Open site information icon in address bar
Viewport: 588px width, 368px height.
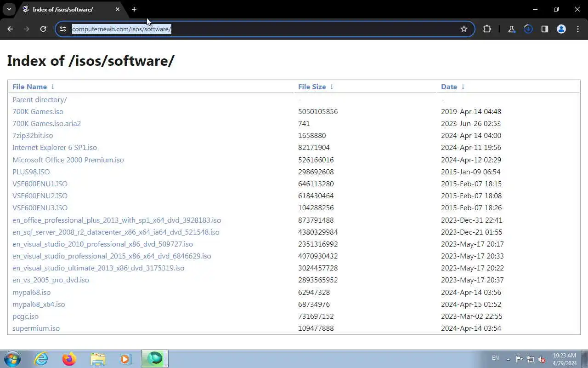[63, 29]
